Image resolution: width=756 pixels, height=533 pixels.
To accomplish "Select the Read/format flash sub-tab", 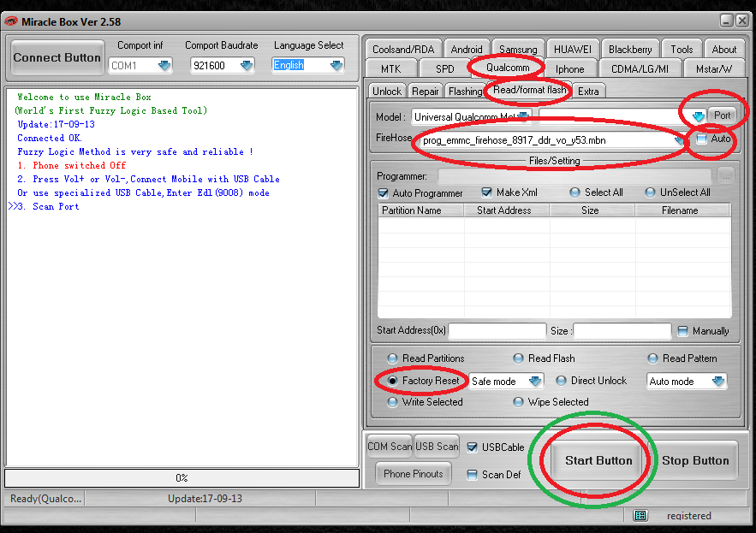I will [x=529, y=90].
